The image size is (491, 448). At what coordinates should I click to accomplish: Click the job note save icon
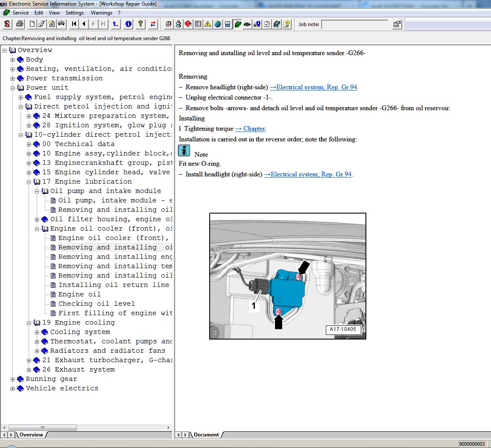[x=397, y=24]
